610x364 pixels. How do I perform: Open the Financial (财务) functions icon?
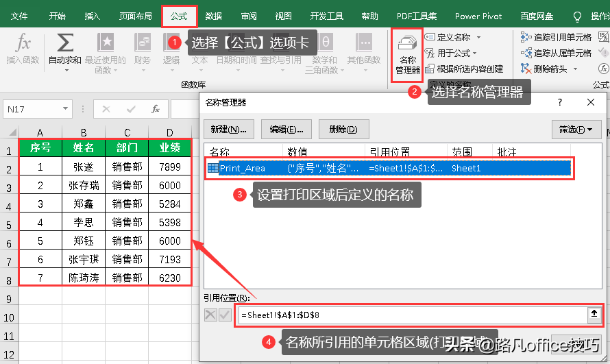(x=143, y=43)
